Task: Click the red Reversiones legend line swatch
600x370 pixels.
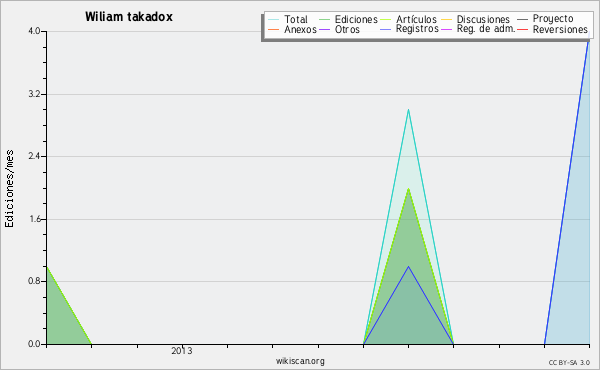Action: (x=523, y=29)
